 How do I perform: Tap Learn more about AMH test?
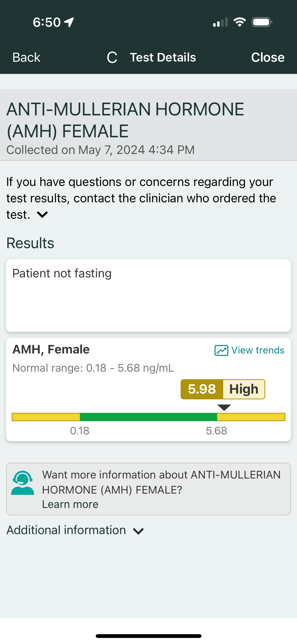pos(70,504)
